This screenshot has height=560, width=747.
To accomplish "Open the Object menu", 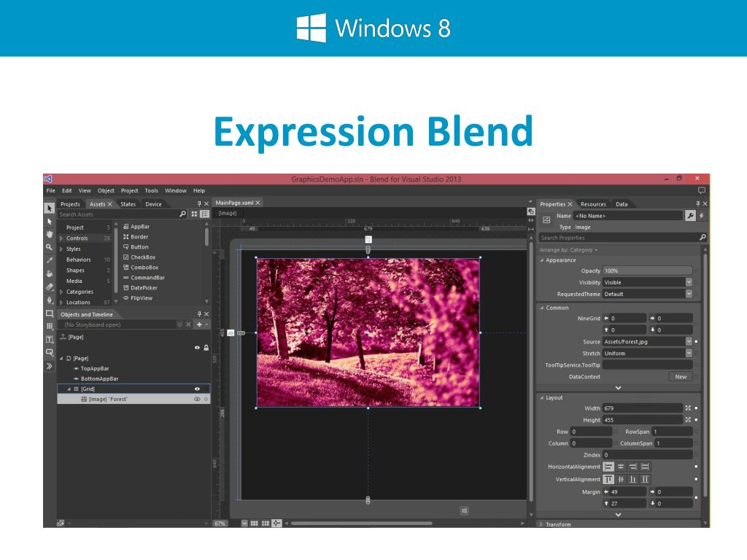I will coord(106,190).
